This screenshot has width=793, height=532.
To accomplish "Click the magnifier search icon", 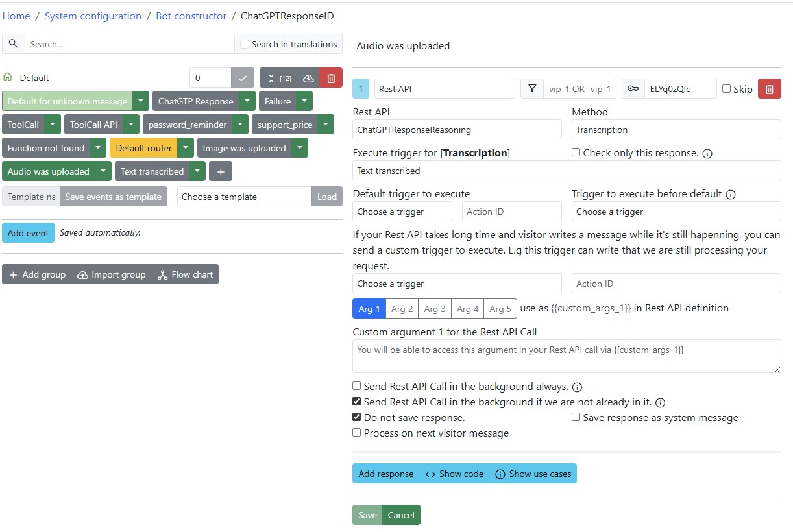I will click(x=14, y=44).
